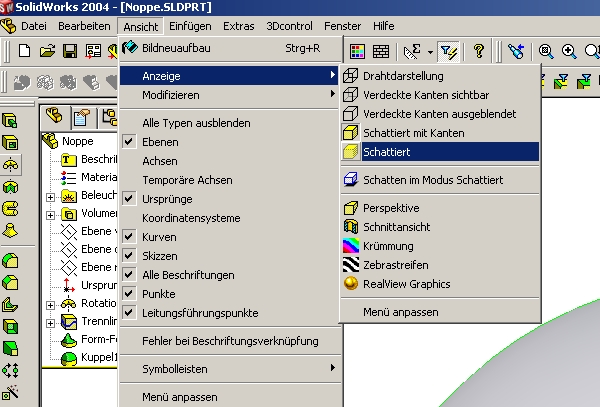
Task: Click the New document icon
Action: (24, 50)
